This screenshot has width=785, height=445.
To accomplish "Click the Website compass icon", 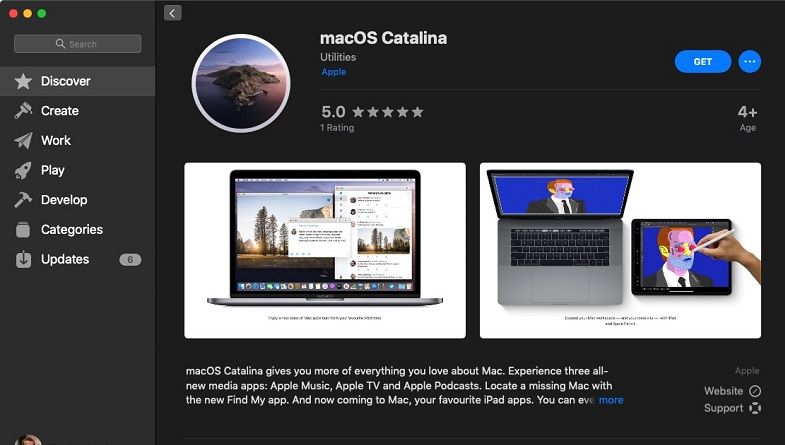I will point(755,391).
